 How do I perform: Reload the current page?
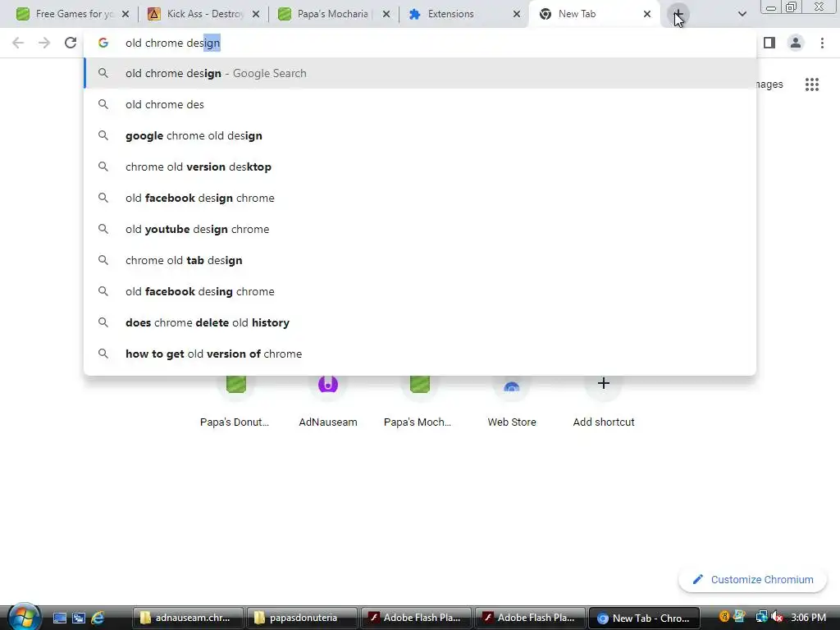(71, 43)
